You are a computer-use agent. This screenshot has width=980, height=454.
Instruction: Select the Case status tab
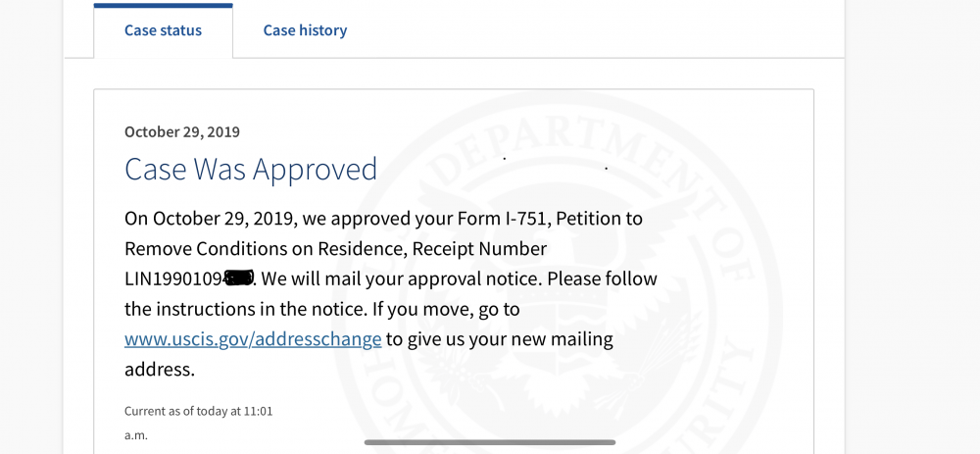tap(163, 30)
